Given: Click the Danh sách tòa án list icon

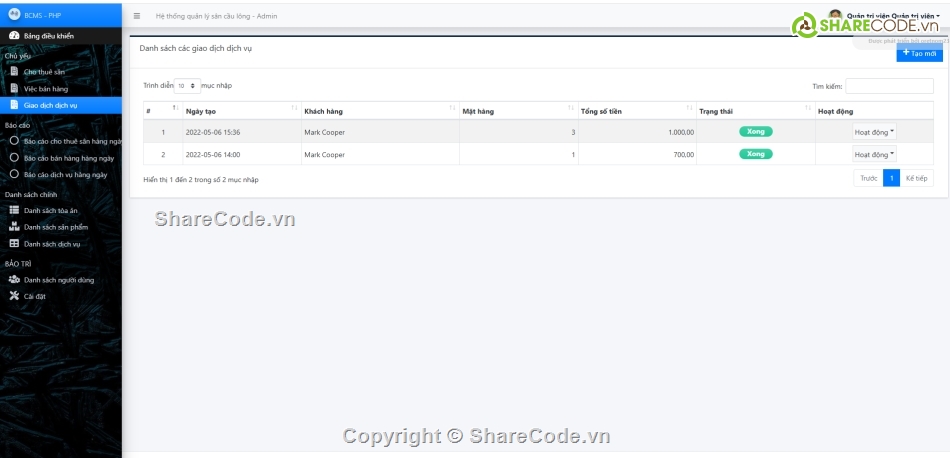Looking at the screenshot, I should (x=14, y=210).
